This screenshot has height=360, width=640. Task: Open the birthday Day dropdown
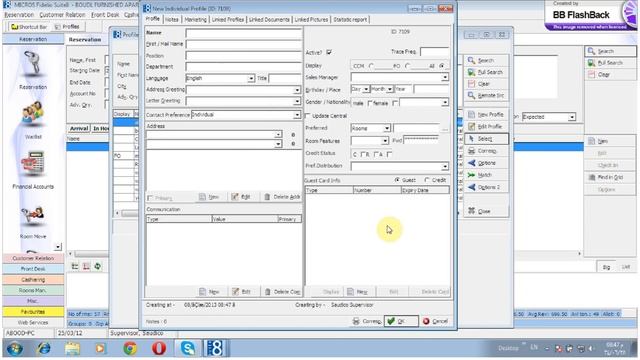point(366,89)
